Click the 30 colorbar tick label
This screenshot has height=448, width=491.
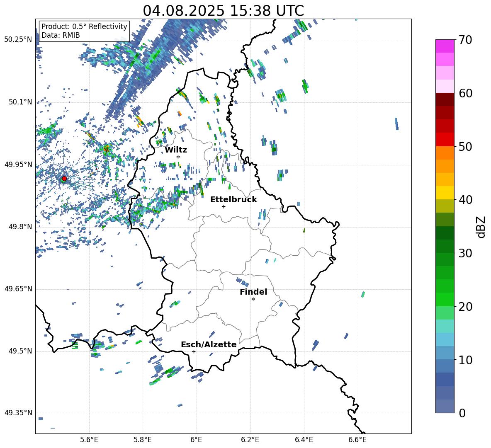465,253
